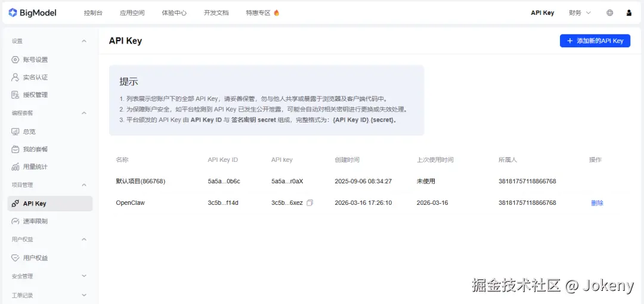The width and height of the screenshot is (644, 304).
Task: Collapse the 项目管理 sidebar section
Action: (84, 185)
